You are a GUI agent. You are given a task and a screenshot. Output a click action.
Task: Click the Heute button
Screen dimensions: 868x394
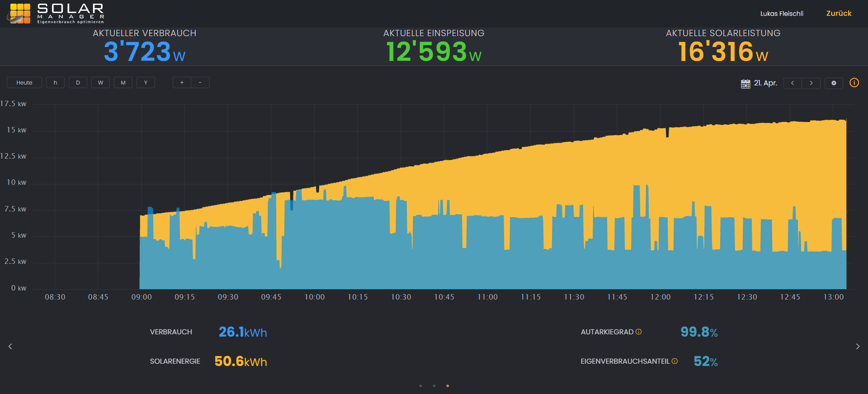[24, 83]
